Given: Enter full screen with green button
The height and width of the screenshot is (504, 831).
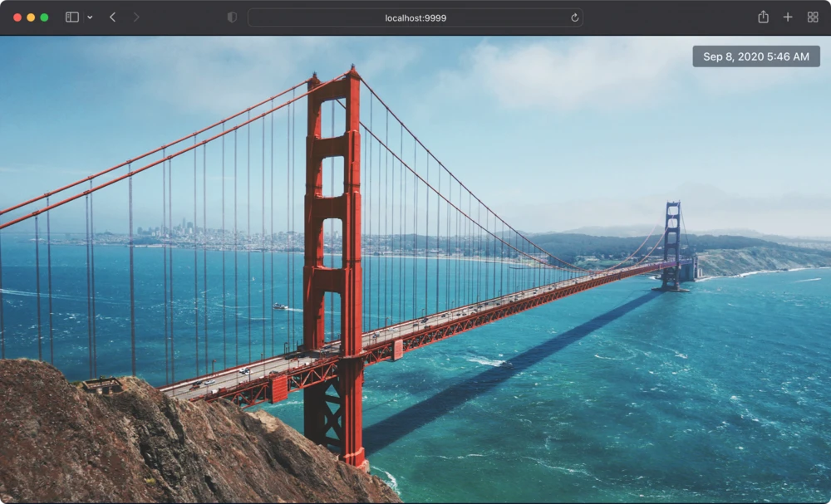Looking at the screenshot, I should click(44, 17).
